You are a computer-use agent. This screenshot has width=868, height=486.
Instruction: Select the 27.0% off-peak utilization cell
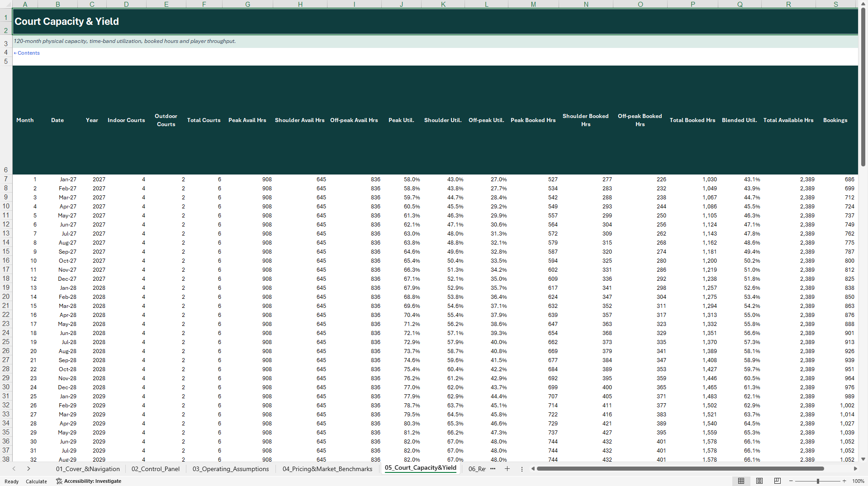point(486,179)
